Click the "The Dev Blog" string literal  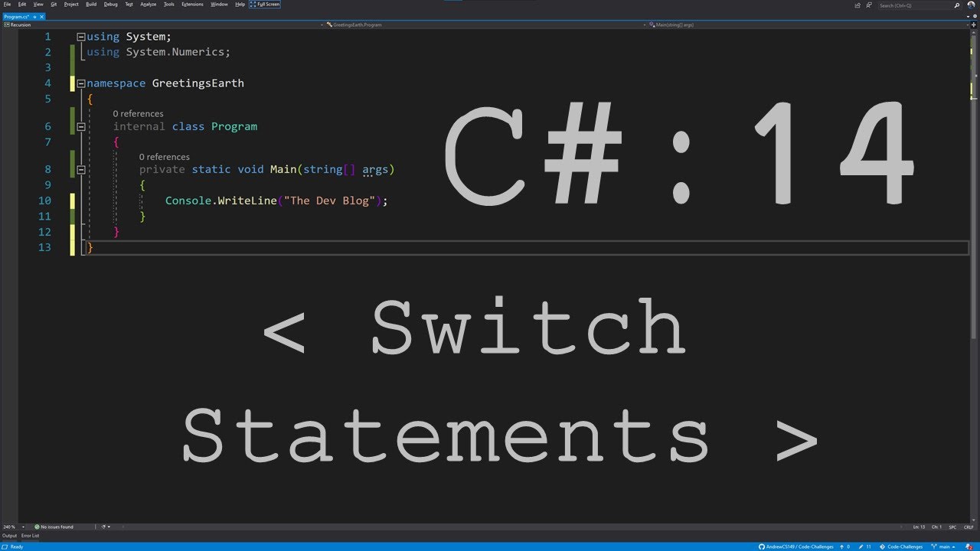point(329,201)
